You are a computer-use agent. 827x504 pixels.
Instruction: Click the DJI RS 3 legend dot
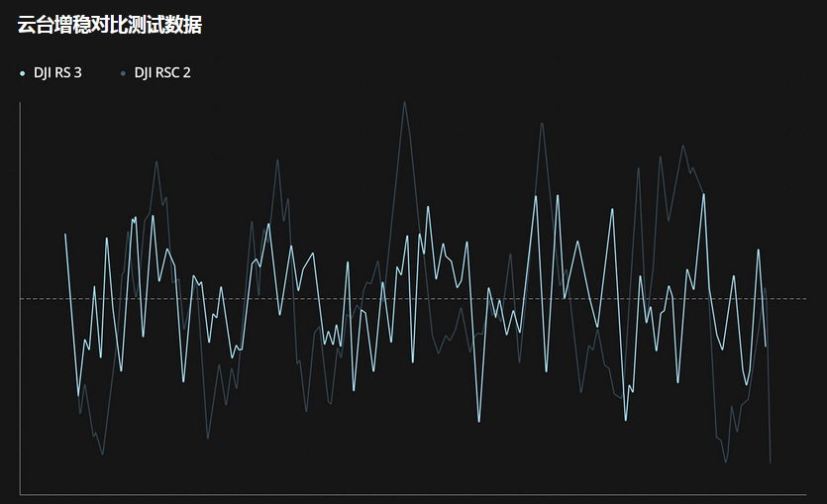[x=22, y=73]
